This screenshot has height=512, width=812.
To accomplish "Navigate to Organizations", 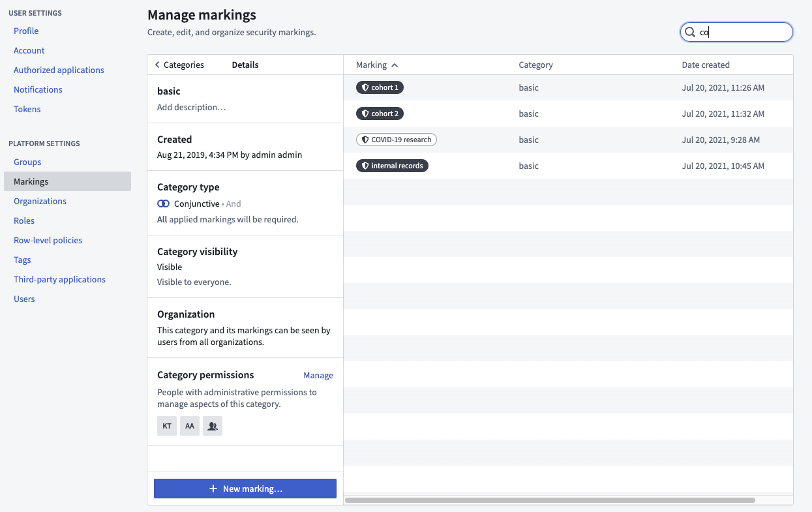I will [x=40, y=201].
